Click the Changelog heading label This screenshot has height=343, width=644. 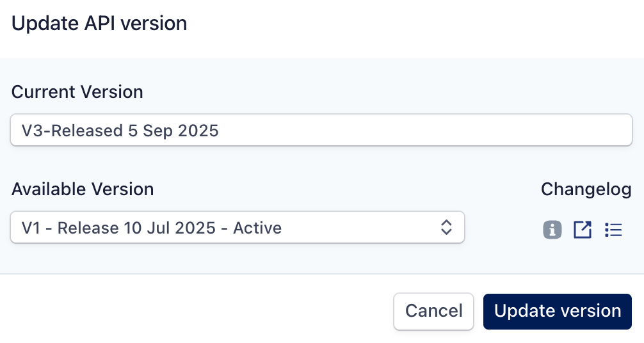586,189
